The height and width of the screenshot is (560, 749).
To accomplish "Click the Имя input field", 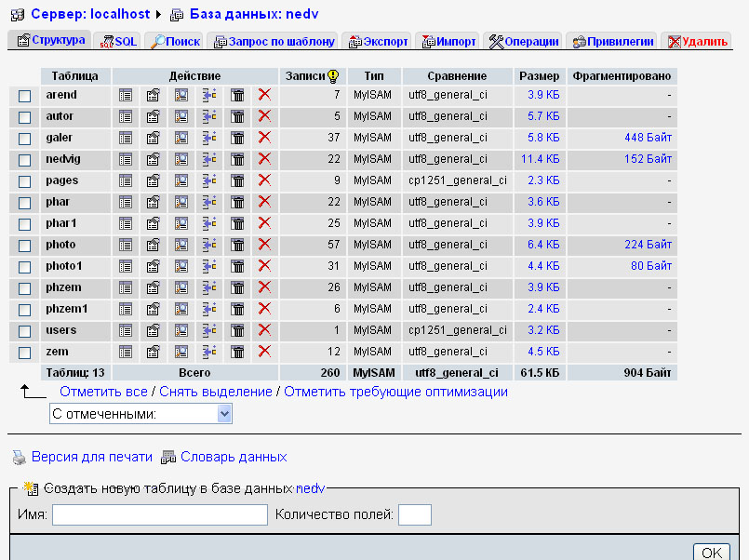I will (x=159, y=515).
